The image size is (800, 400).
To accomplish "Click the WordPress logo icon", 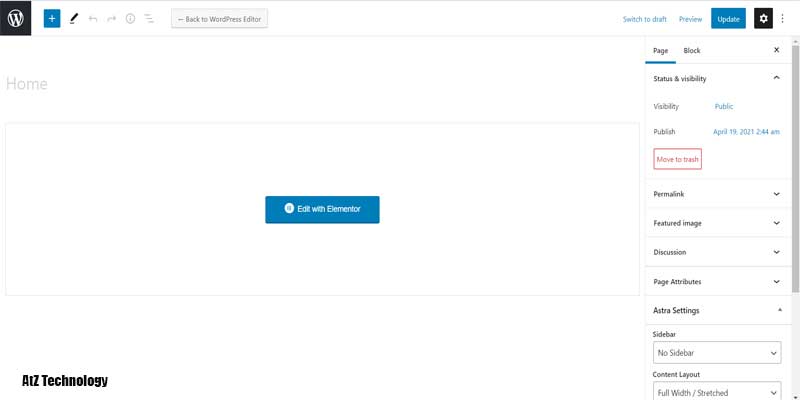I will (15, 18).
